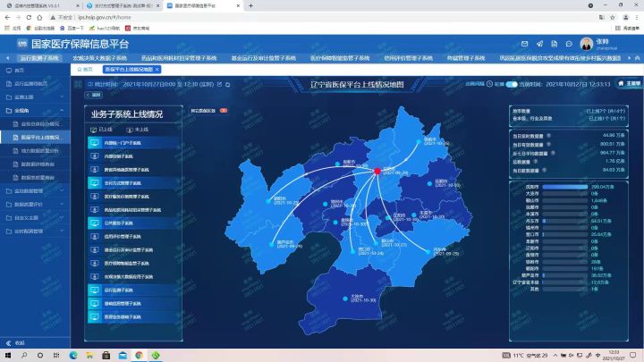This screenshot has width=644, height=362.
Task: Click the 丹东市 data bar
Action: 564,221
